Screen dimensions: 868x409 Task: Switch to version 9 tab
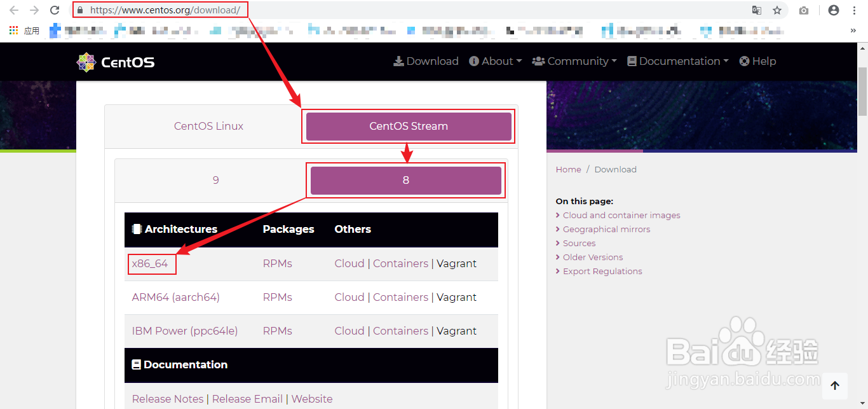(215, 180)
